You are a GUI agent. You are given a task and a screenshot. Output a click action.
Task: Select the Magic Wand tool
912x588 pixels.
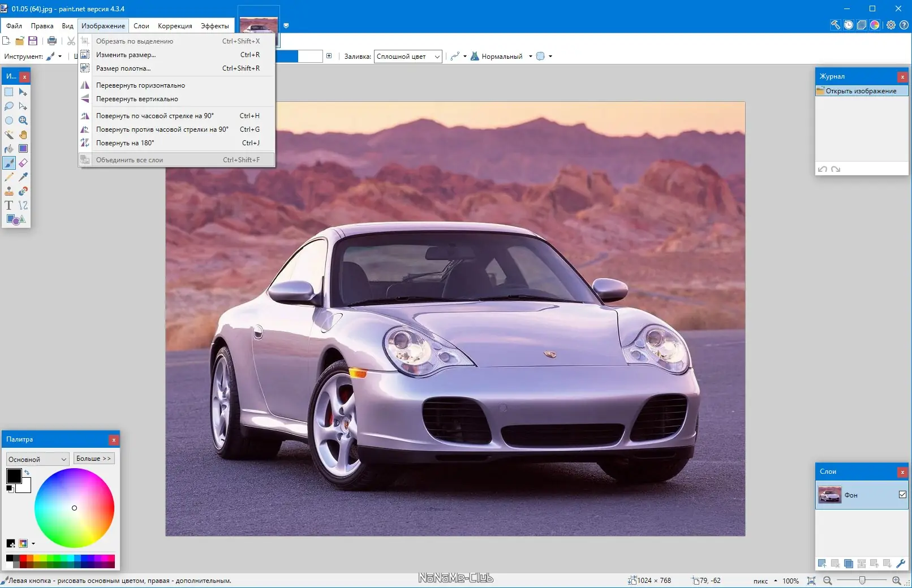[9, 135]
